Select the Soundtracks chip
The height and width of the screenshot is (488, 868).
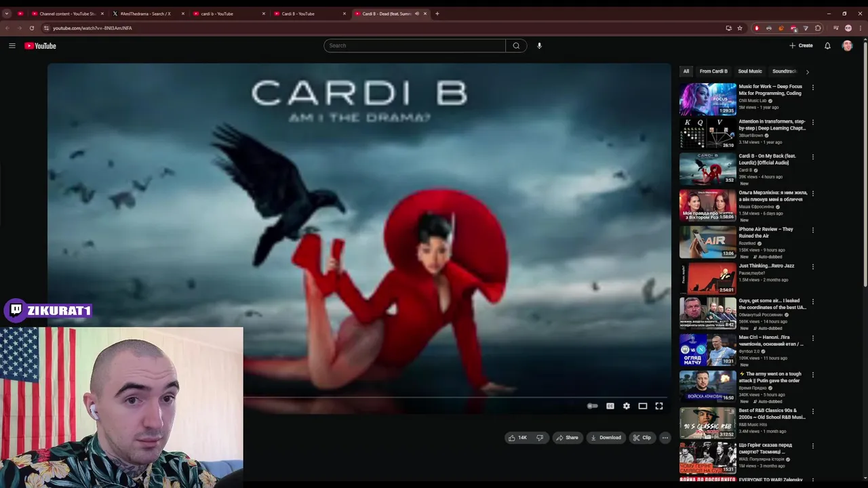click(785, 71)
